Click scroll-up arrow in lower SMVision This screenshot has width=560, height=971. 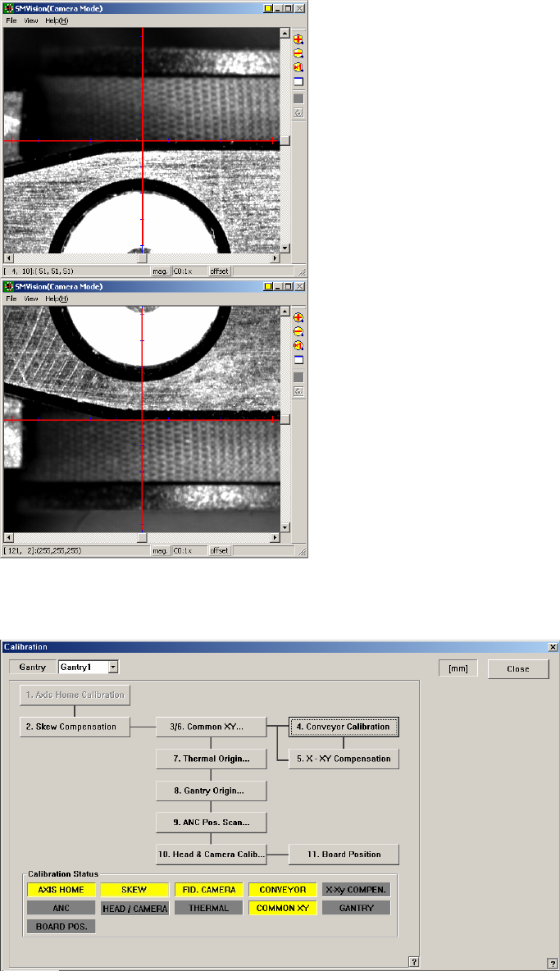click(285, 312)
